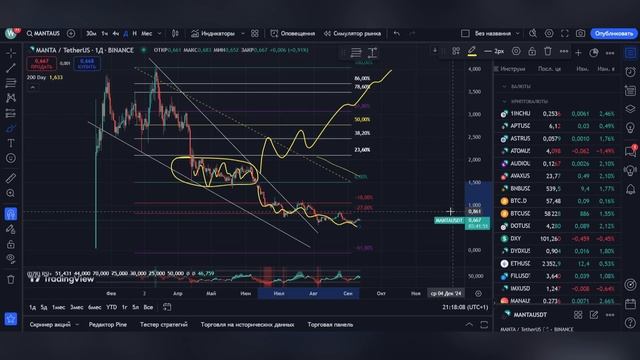Open the watchlist panel icon
Viewport: 640px width, 360px height.
630,53
